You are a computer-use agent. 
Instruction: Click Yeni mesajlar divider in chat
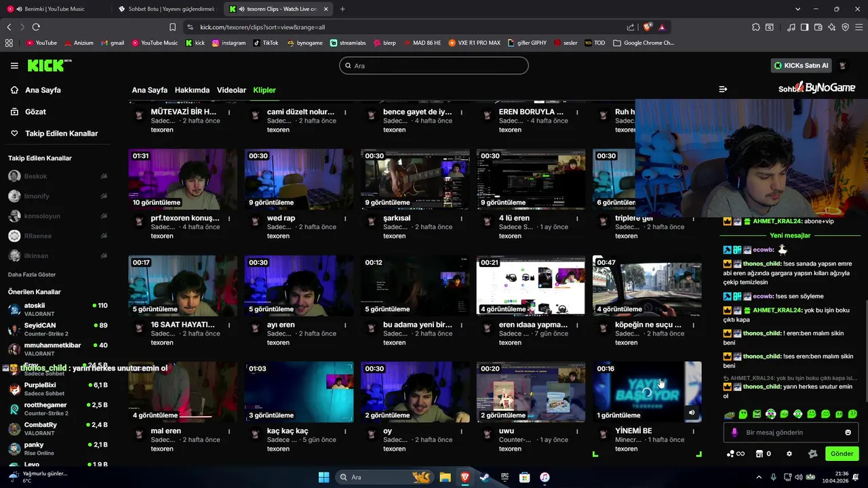point(790,235)
